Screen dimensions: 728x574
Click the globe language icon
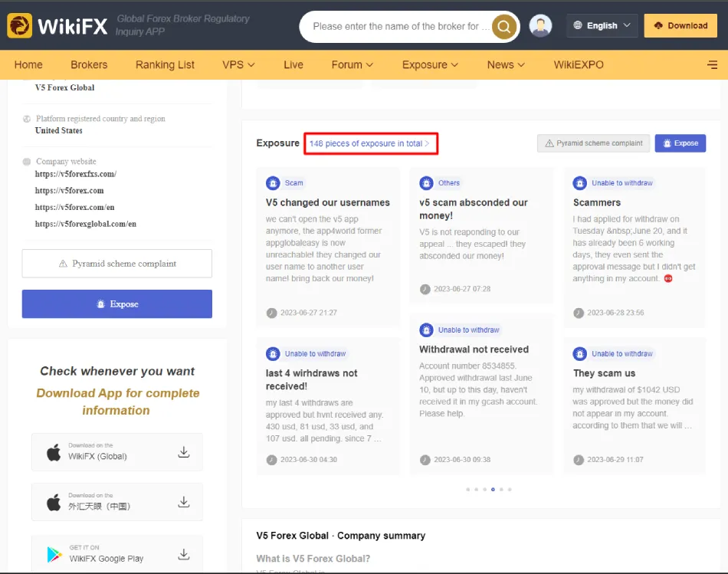coord(578,25)
